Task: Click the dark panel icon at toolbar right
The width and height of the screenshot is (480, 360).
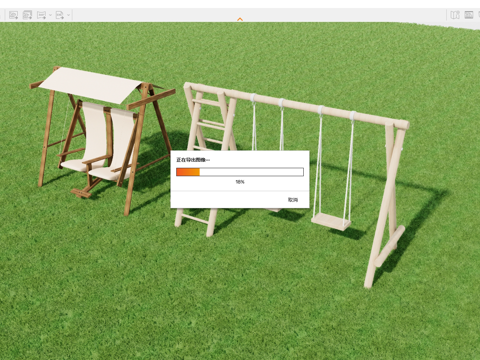Action: (469, 15)
